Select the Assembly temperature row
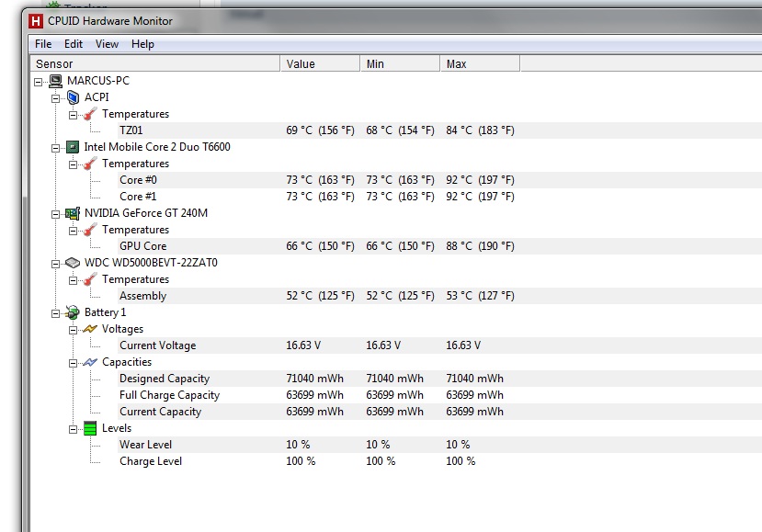This screenshot has width=762, height=532. pyautogui.click(x=439, y=295)
